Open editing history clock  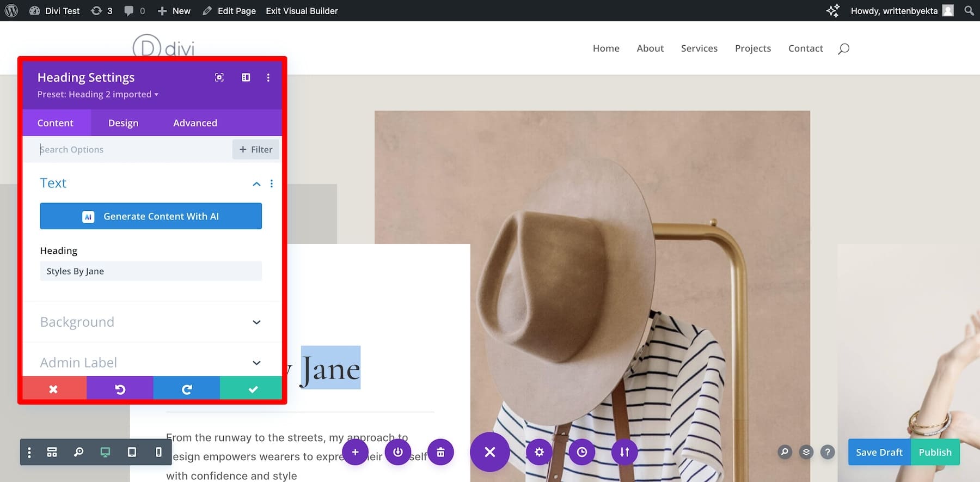click(582, 452)
